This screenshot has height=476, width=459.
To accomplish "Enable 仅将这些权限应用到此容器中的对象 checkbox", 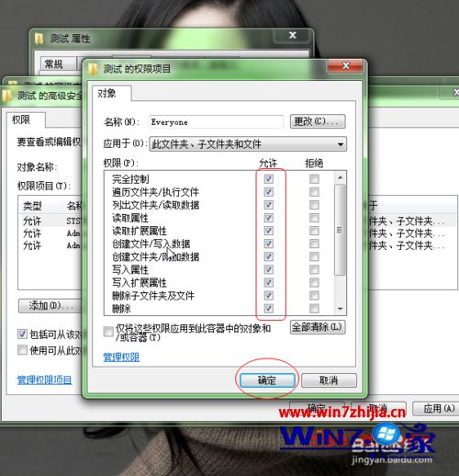I will point(108,332).
